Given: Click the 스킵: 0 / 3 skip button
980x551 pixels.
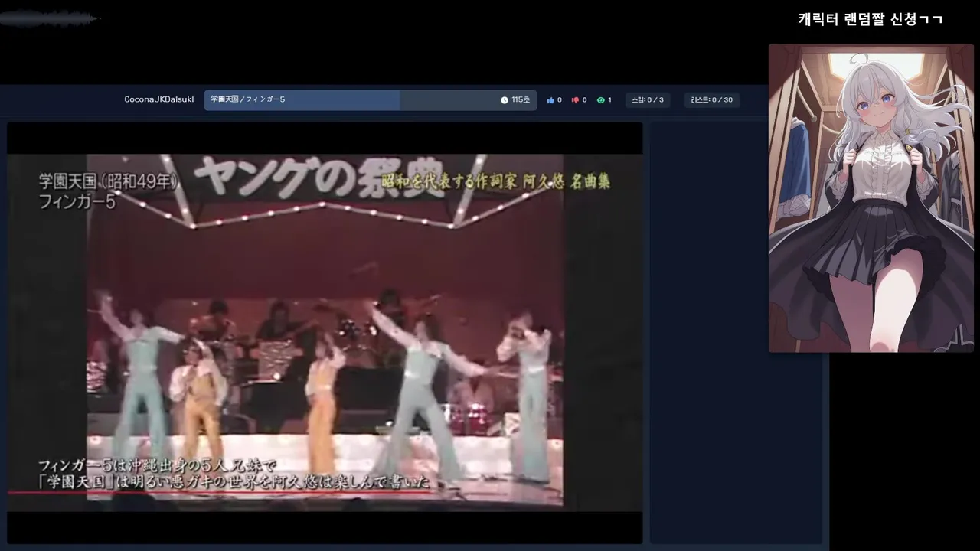Looking at the screenshot, I should pyautogui.click(x=648, y=100).
